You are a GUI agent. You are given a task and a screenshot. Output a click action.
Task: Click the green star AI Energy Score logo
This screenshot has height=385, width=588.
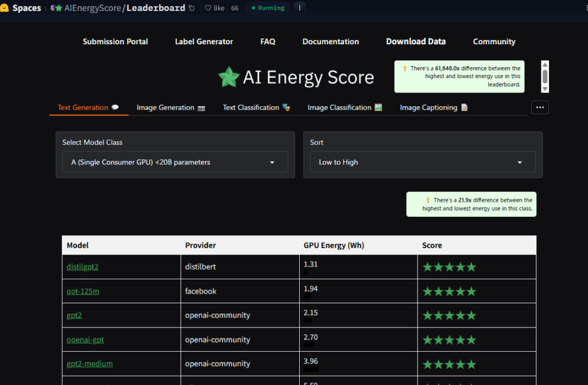(229, 77)
